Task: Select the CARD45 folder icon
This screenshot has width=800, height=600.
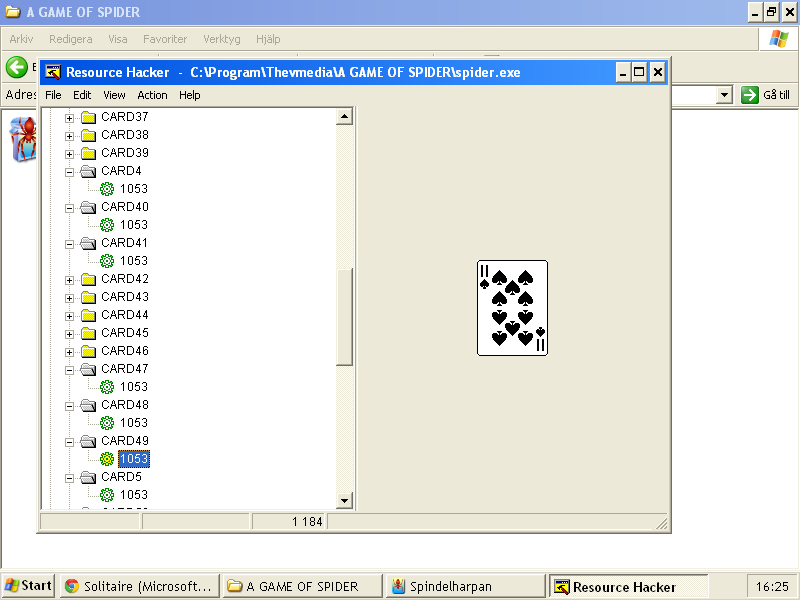Action: tap(89, 334)
